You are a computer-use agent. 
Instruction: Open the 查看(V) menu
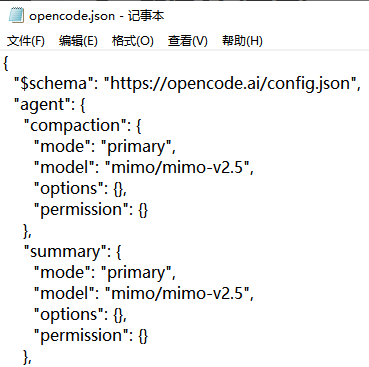[188, 41]
